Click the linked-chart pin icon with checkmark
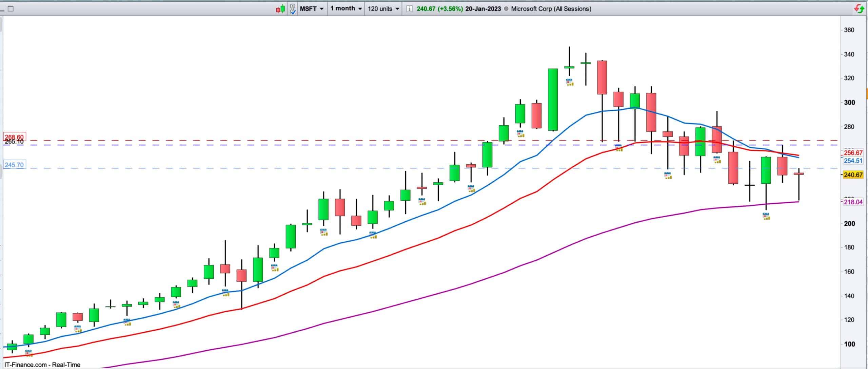Image resolution: width=868 pixels, height=369 pixels. pos(293,9)
